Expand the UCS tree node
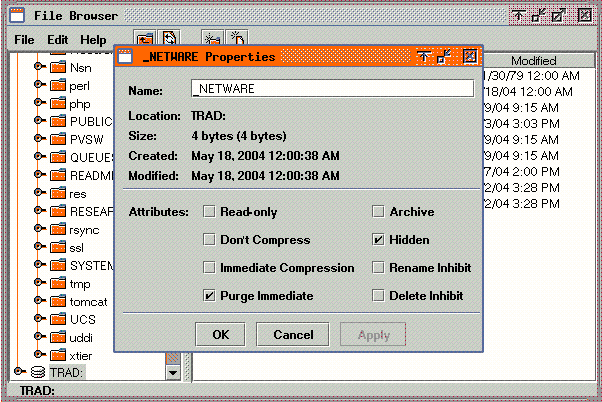Image resolution: width=602 pixels, height=402 pixels. coord(39,318)
